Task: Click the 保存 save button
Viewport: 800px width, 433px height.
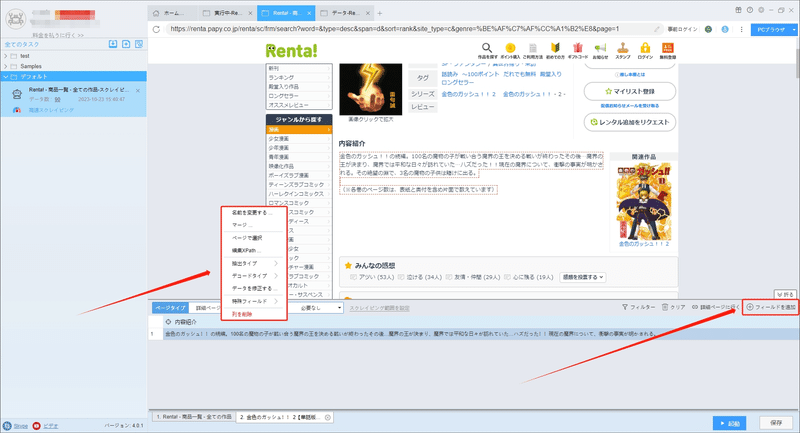Action: [776, 423]
